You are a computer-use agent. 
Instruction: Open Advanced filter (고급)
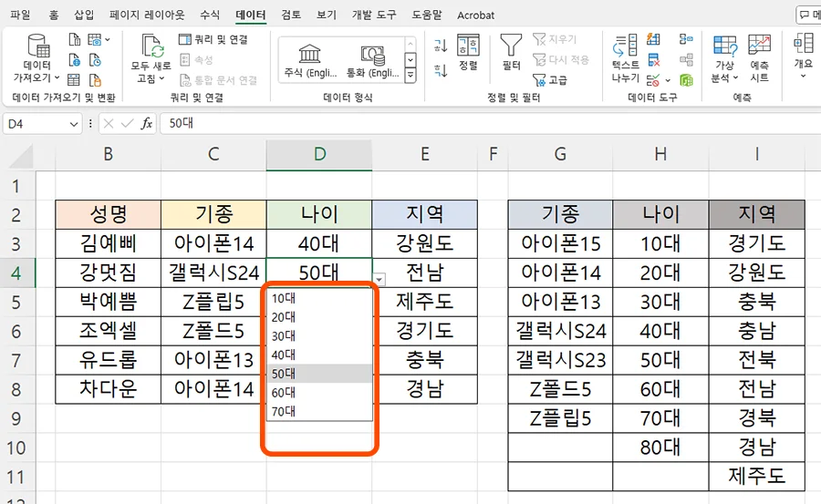point(550,79)
